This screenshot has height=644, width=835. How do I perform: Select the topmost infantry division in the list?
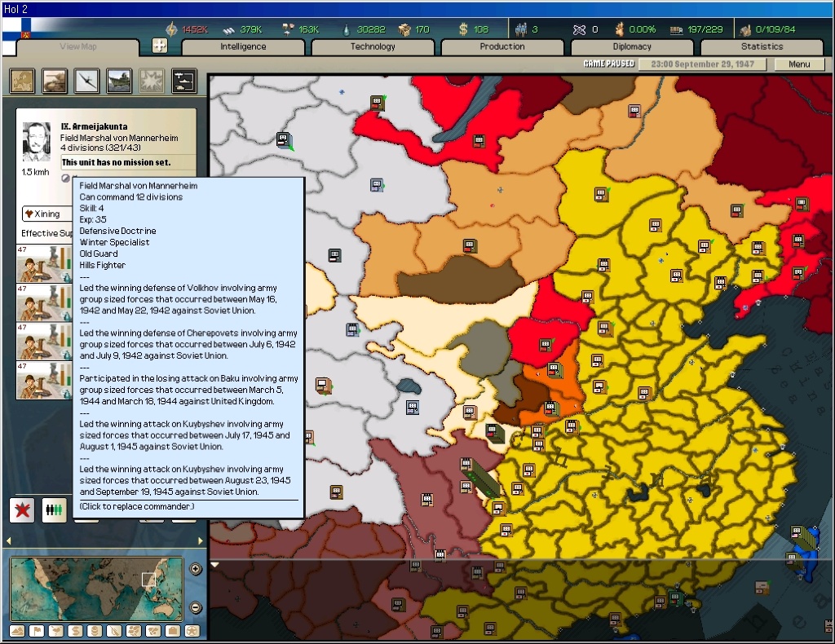click(x=44, y=264)
